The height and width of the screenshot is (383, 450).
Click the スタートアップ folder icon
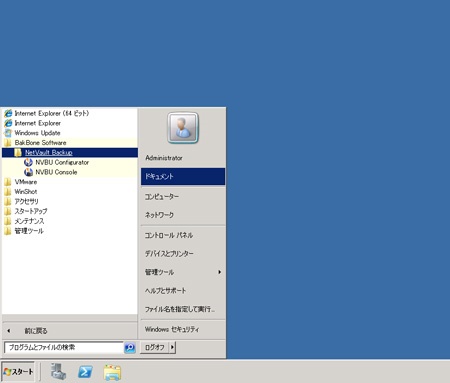point(7,211)
